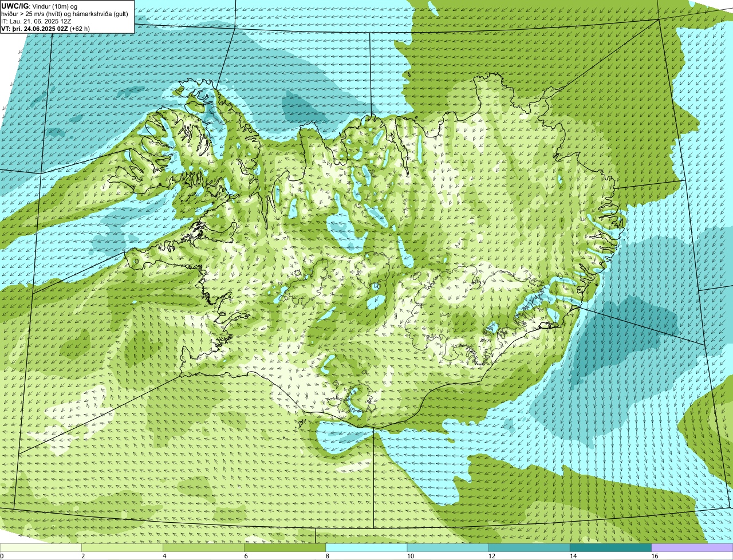This screenshot has width=733, height=560.
Task: Click the 4–6 m/s legend color segment
Action: tap(203, 547)
